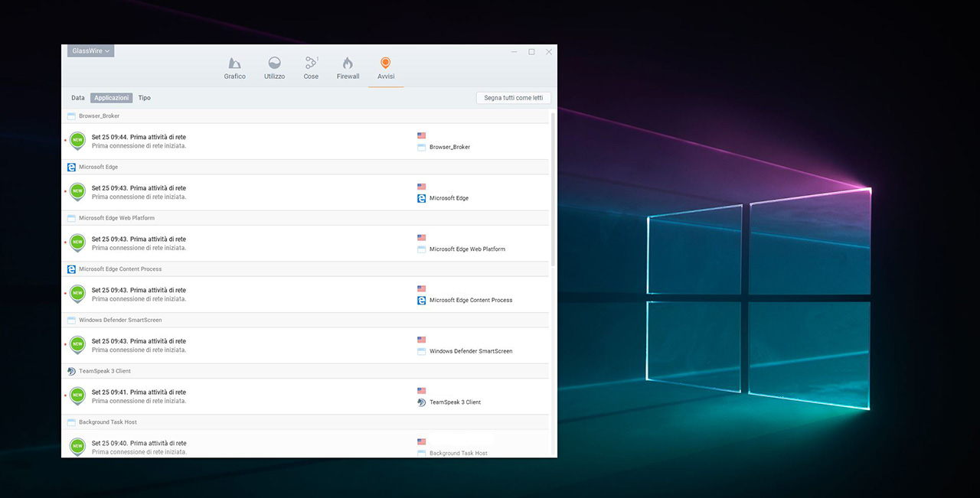The width and height of the screenshot is (980, 498).
Task: Click US flag in TeamSpeak 3 Client alert row
Action: tap(421, 391)
